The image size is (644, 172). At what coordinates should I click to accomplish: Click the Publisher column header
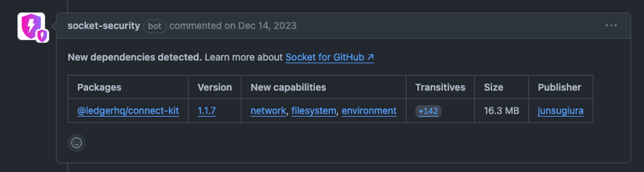pos(559,87)
